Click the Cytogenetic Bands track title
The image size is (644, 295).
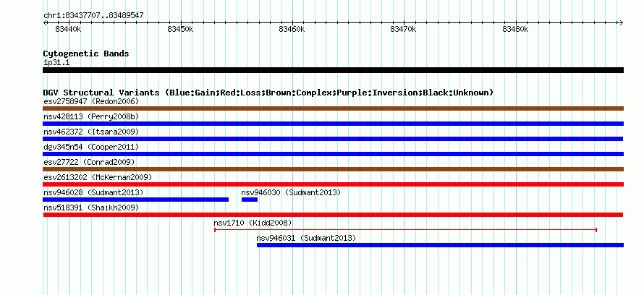click(86, 54)
